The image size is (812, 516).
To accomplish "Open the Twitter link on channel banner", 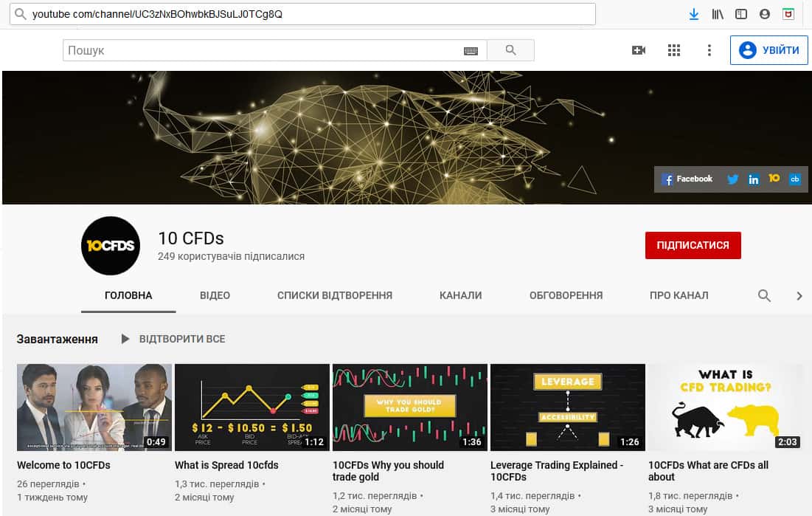I will [x=732, y=179].
